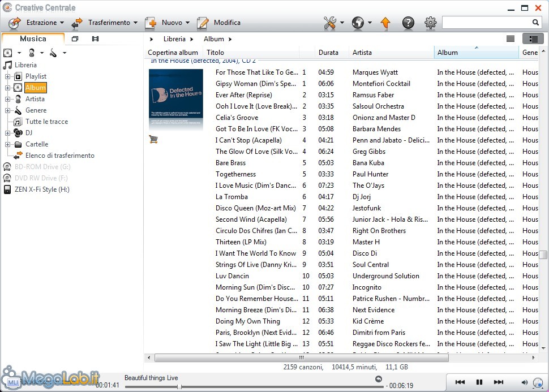
Task: Expand the Artista tree node
Action: click(7, 99)
